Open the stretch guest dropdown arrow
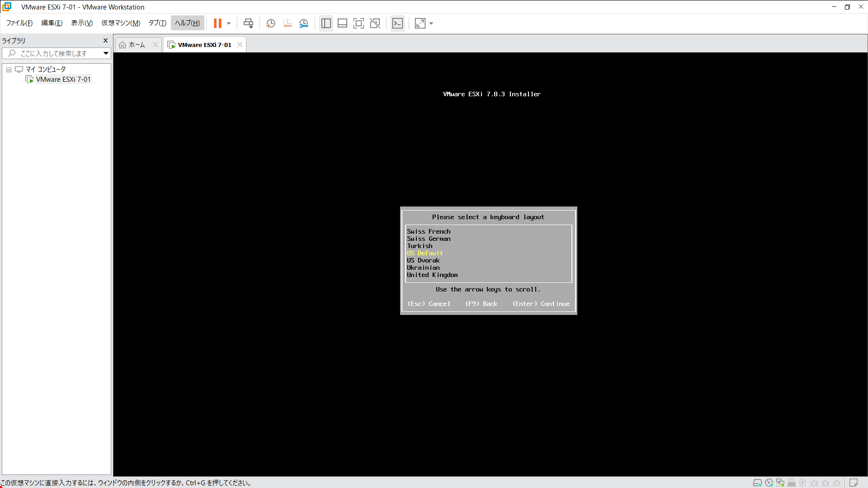 coord(431,23)
